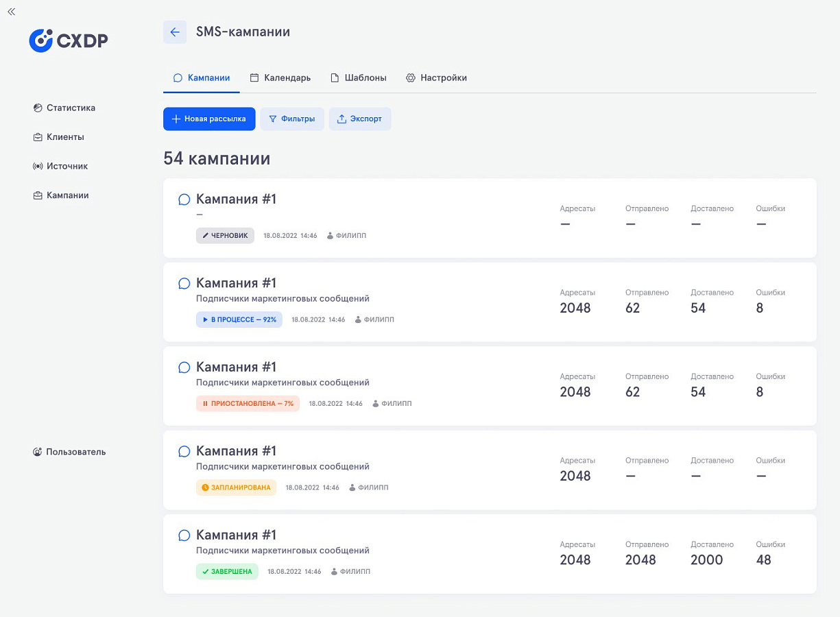Click Подписчики маркетинговых сообщений in paused campaign
The height and width of the screenshot is (617, 840).
coord(283,383)
